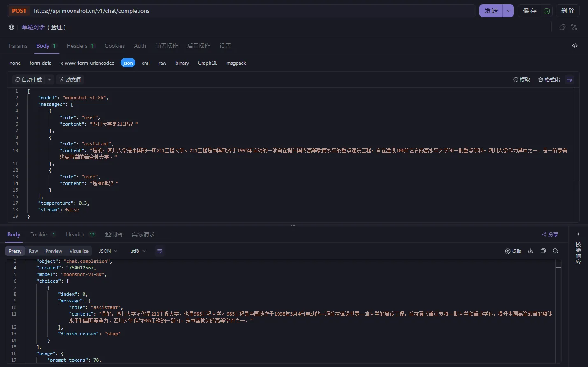Click the created value 1754012567

tap(80, 268)
